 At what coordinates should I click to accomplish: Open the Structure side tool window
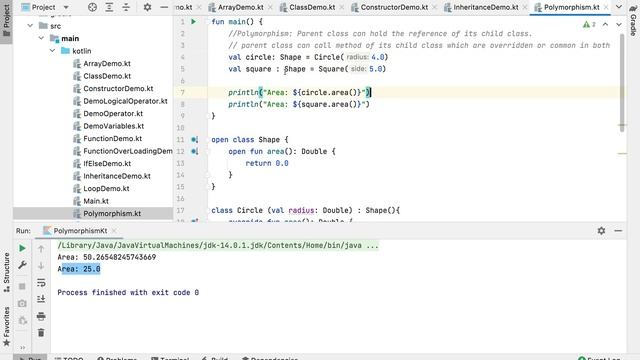[x=6, y=272]
